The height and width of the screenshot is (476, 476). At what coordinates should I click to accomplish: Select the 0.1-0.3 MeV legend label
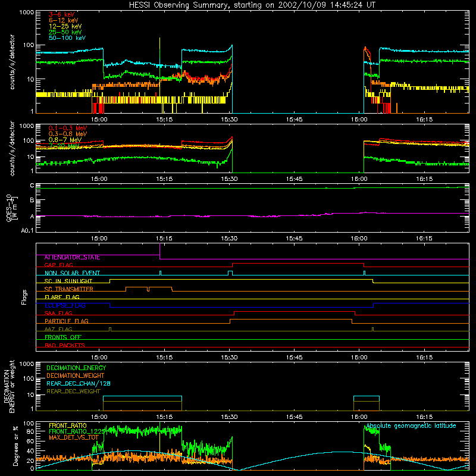[68, 128]
